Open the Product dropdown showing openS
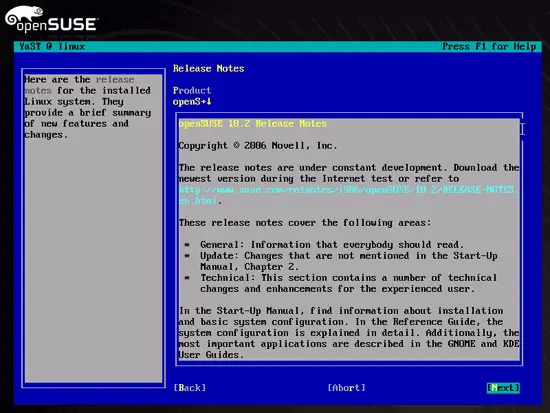This screenshot has height=413, width=550. pyautogui.click(x=192, y=102)
